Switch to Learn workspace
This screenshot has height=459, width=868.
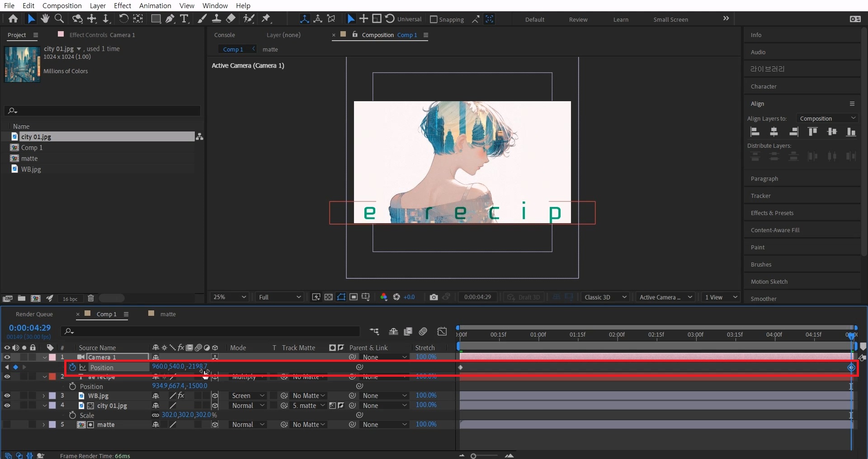point(621,19)
